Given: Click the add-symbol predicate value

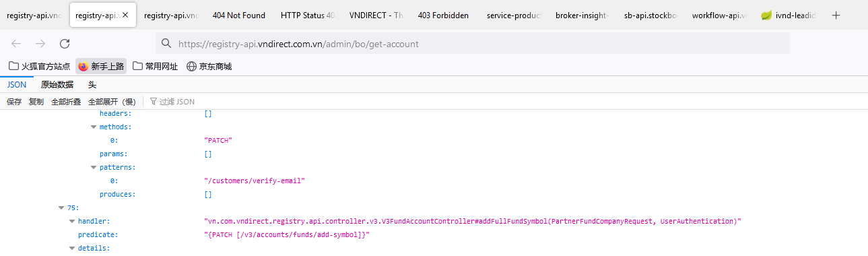Looking at the screenshot, I should [x=288, y=234].
